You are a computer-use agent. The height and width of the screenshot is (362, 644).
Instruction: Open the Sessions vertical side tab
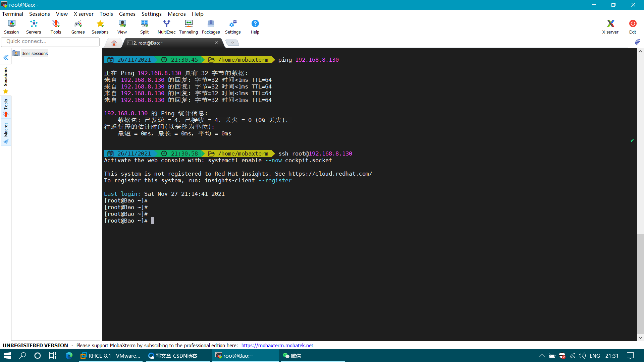click(6, 80)
